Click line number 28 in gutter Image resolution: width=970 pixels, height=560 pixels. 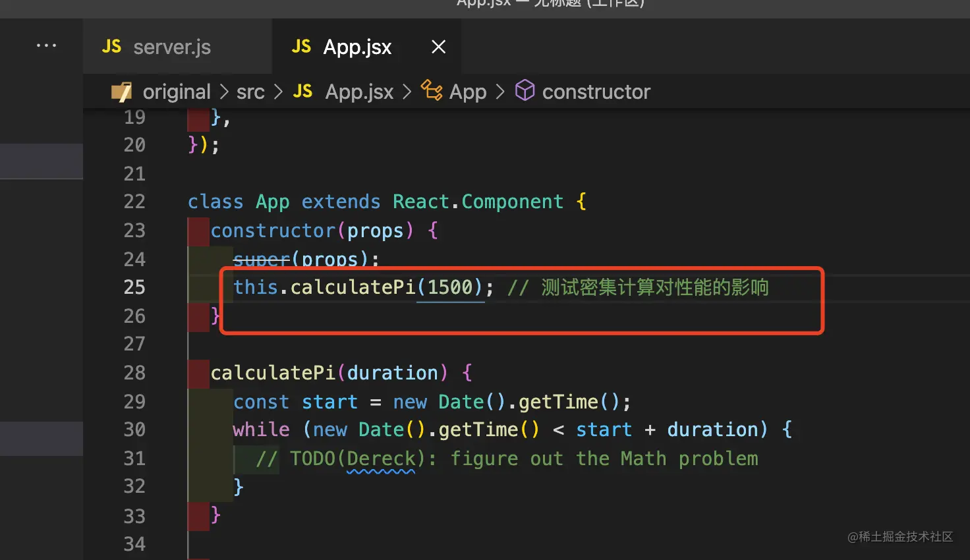(x=134, y=373)
